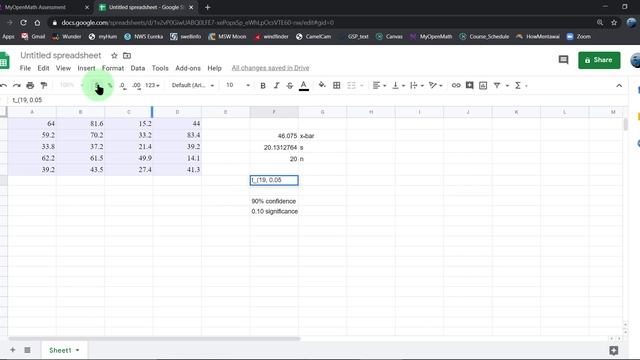Open the filter views dropdown arrow
This screenshot has width=640, height=360.
click(x=507, y=86)
